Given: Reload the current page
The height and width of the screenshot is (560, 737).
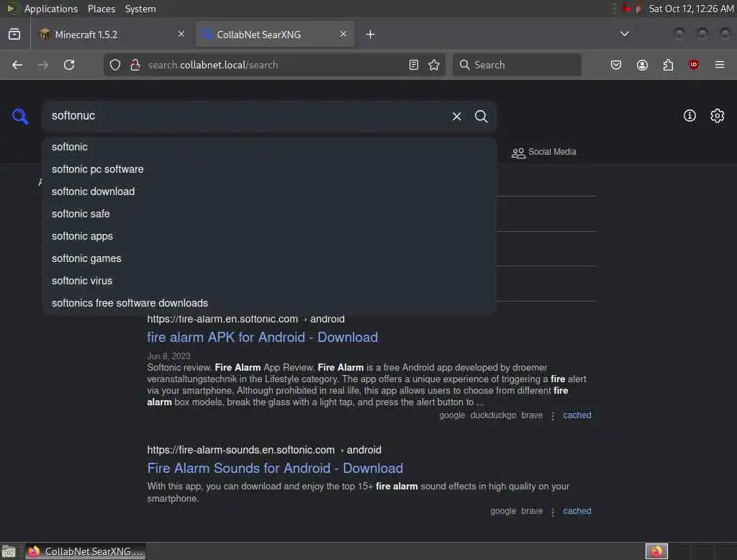Looking at the screenshot, I should [69, 65].
